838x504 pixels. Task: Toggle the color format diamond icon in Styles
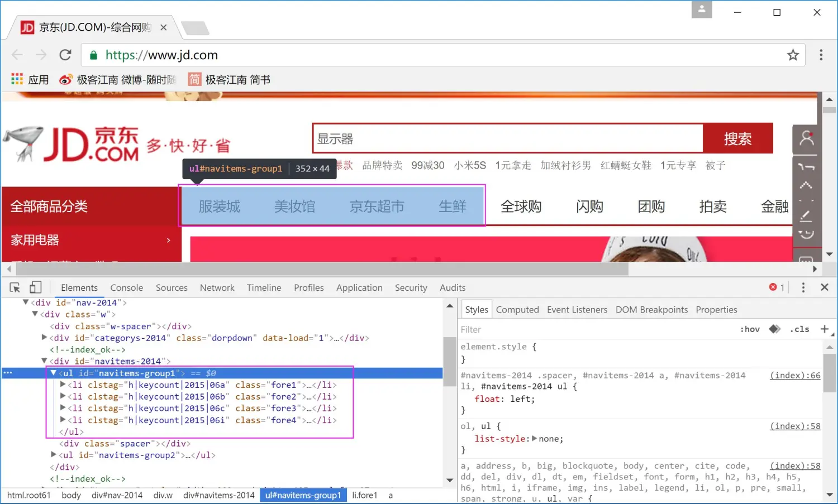pos(774,329)
